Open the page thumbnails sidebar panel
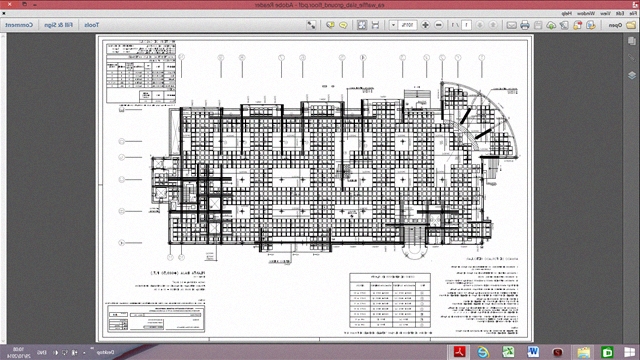 click(x=632, y=41)
